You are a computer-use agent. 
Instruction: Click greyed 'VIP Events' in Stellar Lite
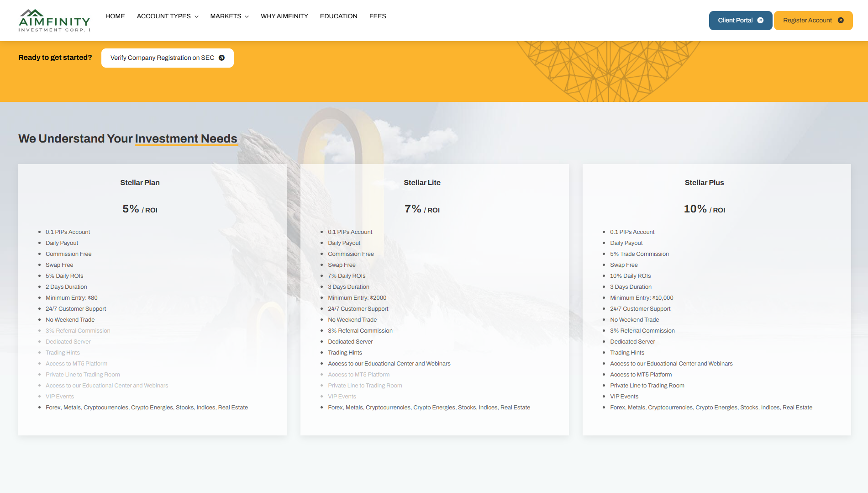click(x=342, y=397)
